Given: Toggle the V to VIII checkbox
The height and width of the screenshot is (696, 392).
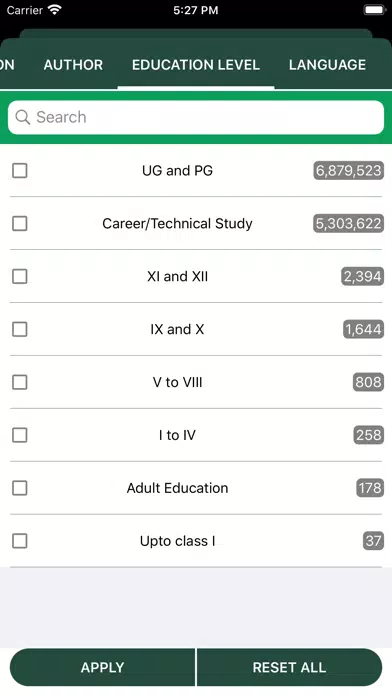Looking at the screenshot, I should point(20,382).
